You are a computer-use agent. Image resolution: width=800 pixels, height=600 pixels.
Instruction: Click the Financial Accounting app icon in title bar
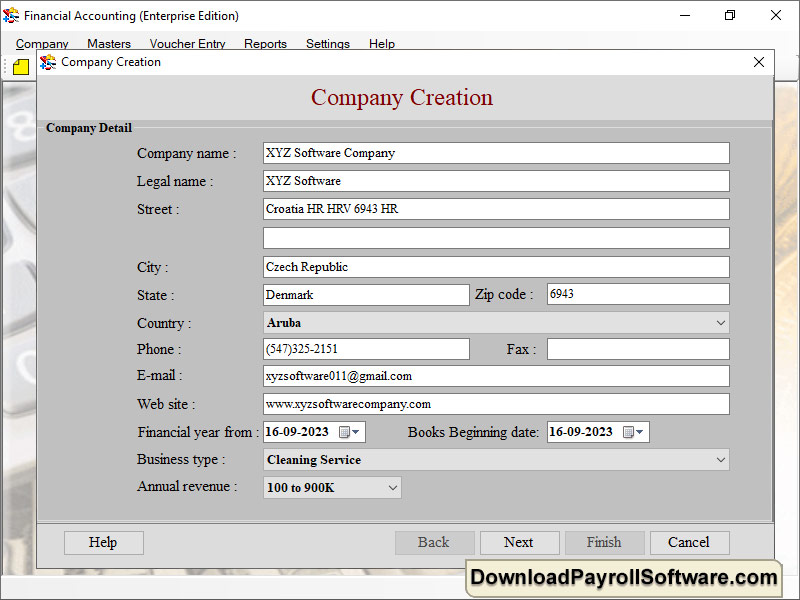click(x=12, y=16)
